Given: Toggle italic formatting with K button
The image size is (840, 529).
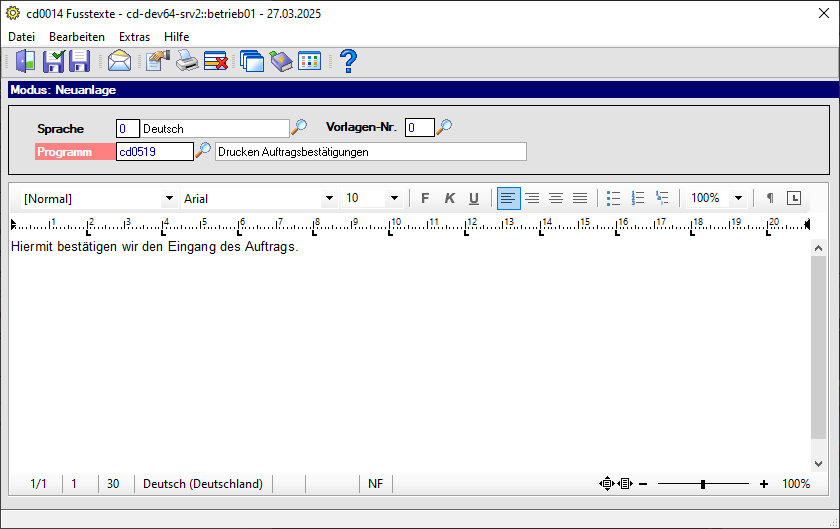Looking at the screenshot, I should 449,198.
